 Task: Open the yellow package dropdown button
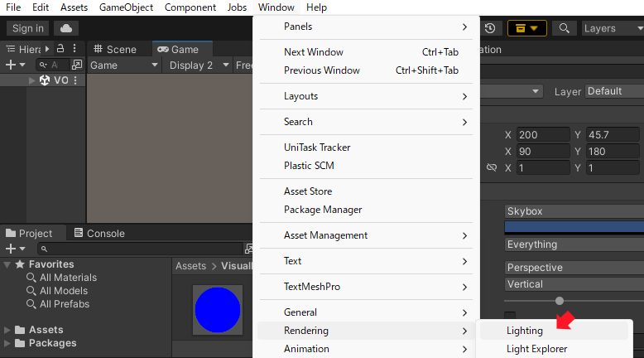[527, 28]
